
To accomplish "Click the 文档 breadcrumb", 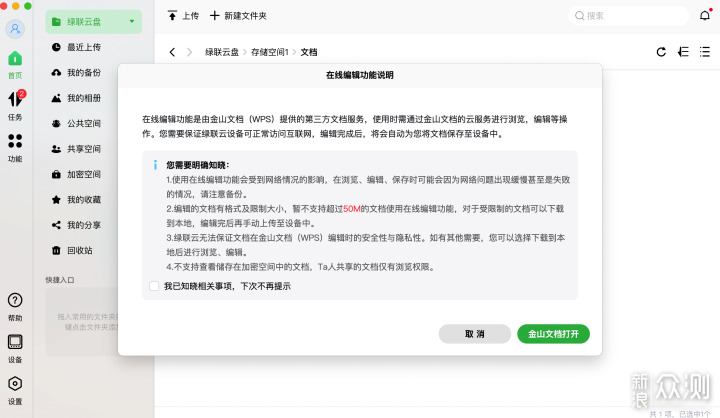I will pos(309,52).
